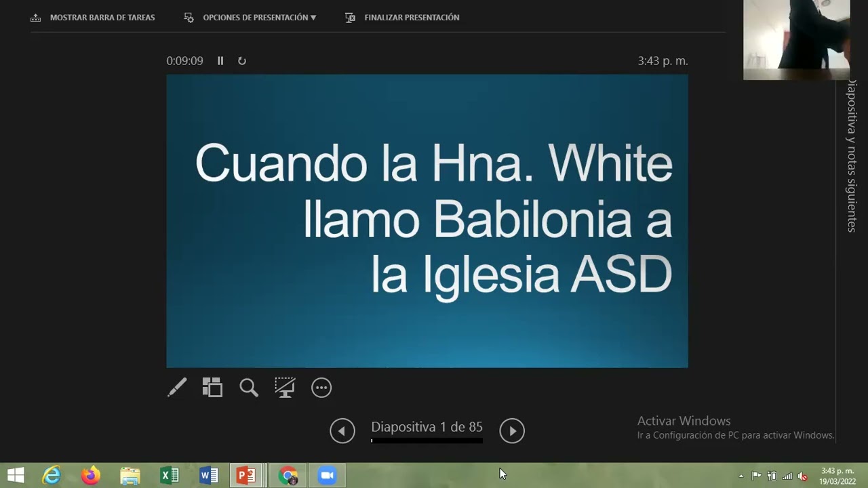Show all slides grid view
Viewport: 868px width, 488px height.
point(212,388)
